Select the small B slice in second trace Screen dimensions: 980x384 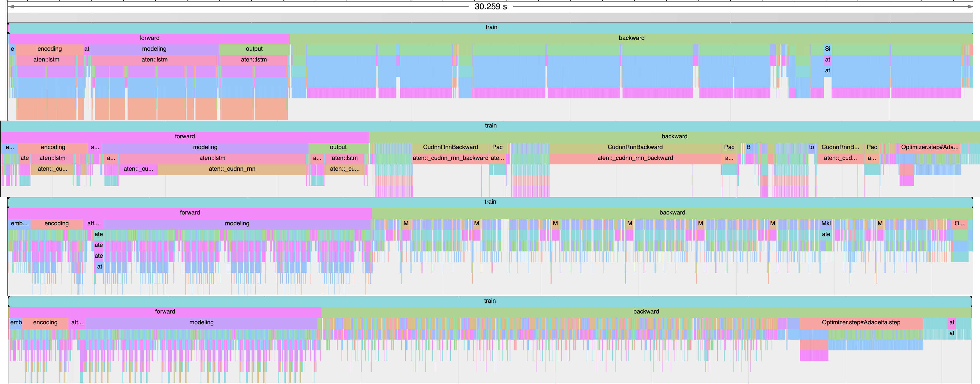(x=748, y=147)
